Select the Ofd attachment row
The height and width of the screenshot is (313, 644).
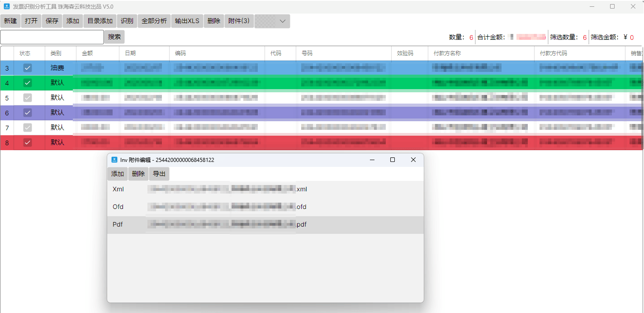pos(265,207)
